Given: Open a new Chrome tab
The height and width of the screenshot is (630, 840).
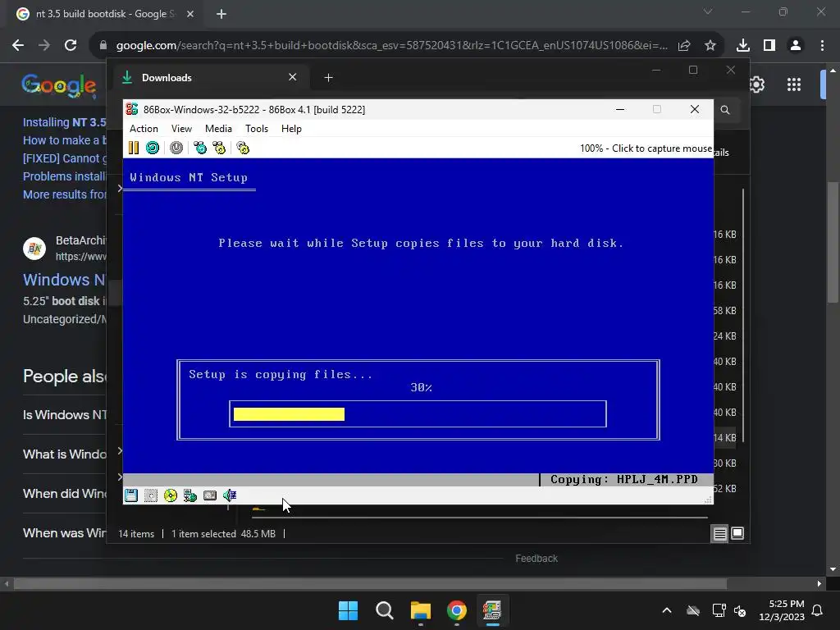Looking at the screenshot, I should click(x=221, y=14).
